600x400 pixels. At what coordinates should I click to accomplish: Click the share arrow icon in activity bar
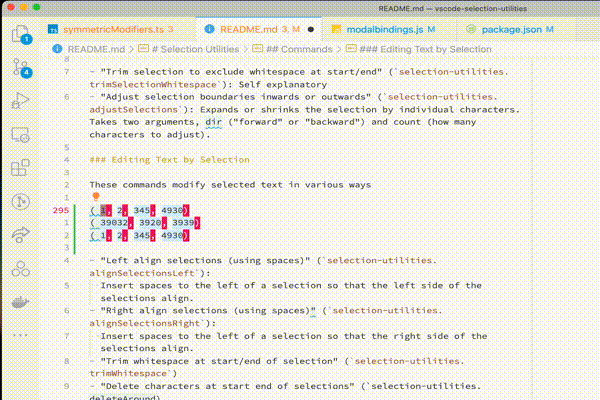tap(21, 235)
